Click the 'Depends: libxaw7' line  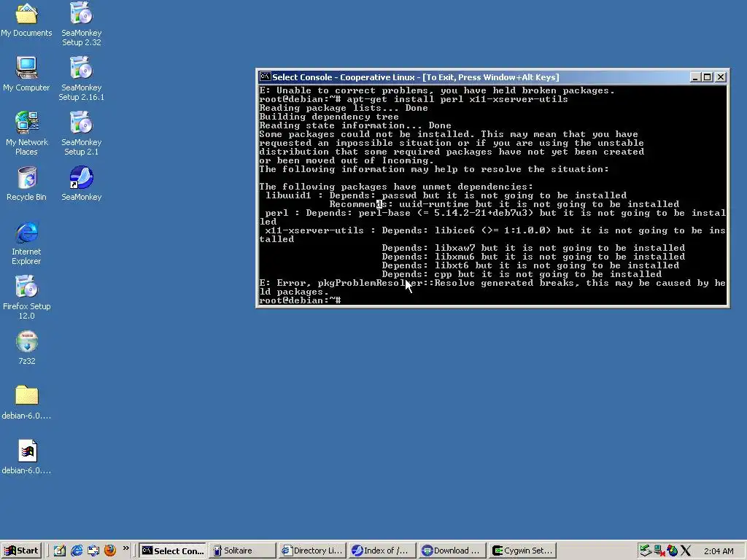tap(533, 248)
